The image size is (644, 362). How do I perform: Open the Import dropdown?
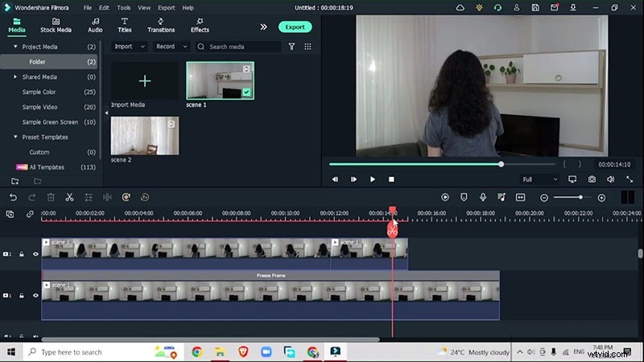click(x=129, y=47)
